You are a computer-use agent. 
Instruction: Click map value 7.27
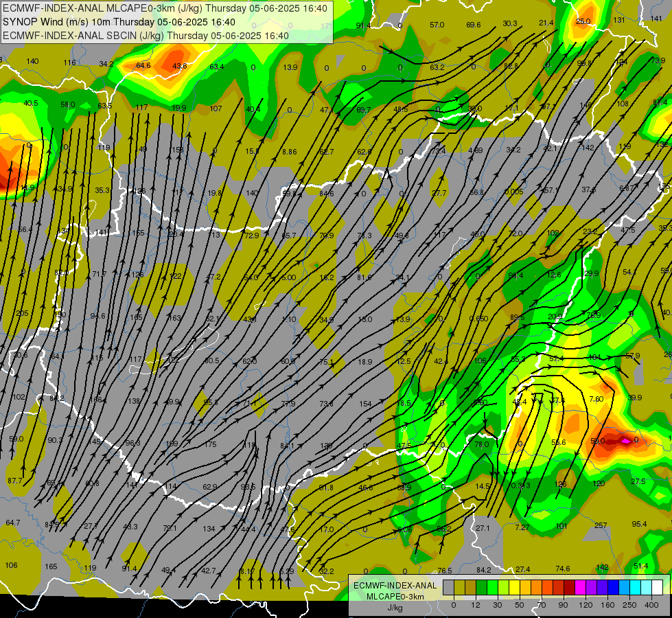pyautogui.click(x=522, y=527)
